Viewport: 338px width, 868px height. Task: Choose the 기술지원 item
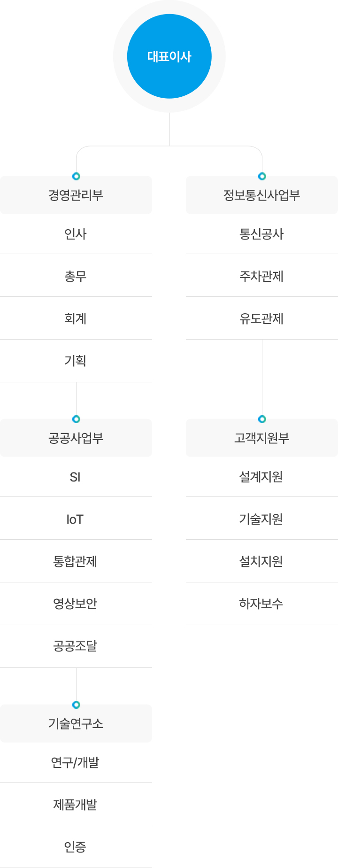click(x=262, y=519)
